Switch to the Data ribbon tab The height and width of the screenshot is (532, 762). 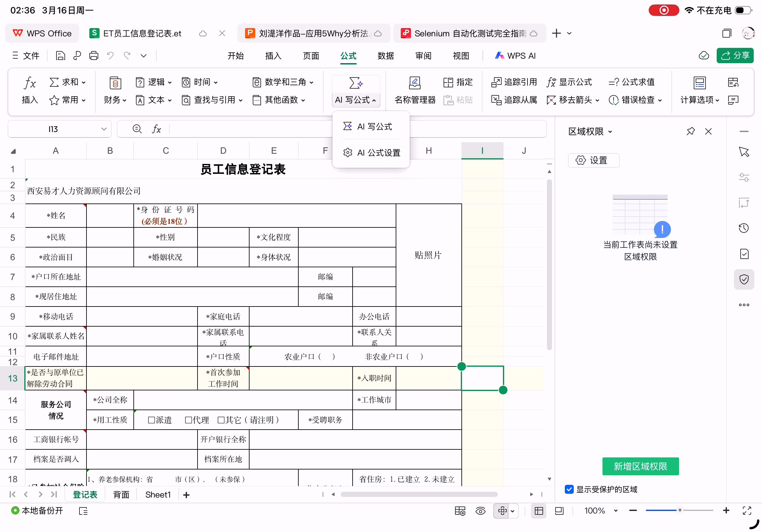(x=386, y=56)
